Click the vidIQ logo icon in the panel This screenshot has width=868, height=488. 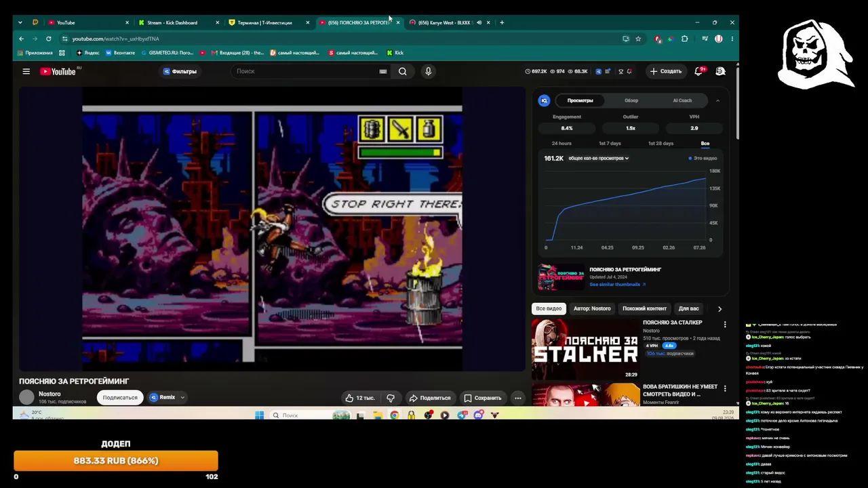pyautogui.click(x=544, y=100)
